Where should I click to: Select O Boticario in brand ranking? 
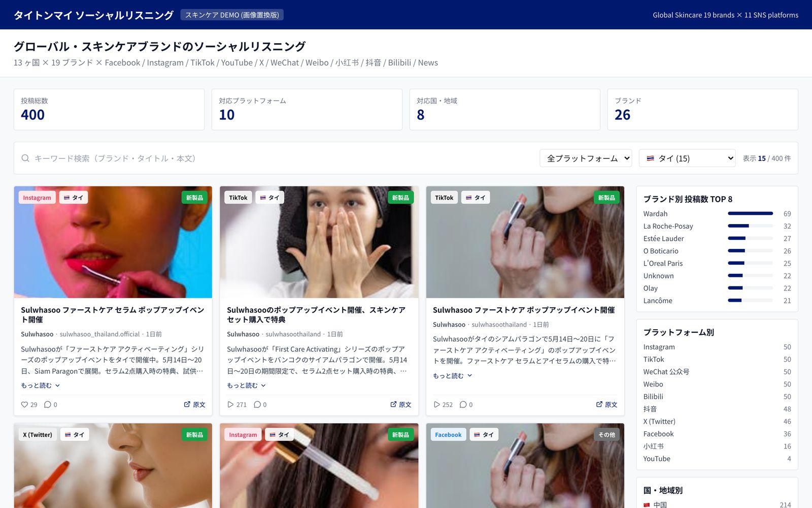[x=717, y=251]
